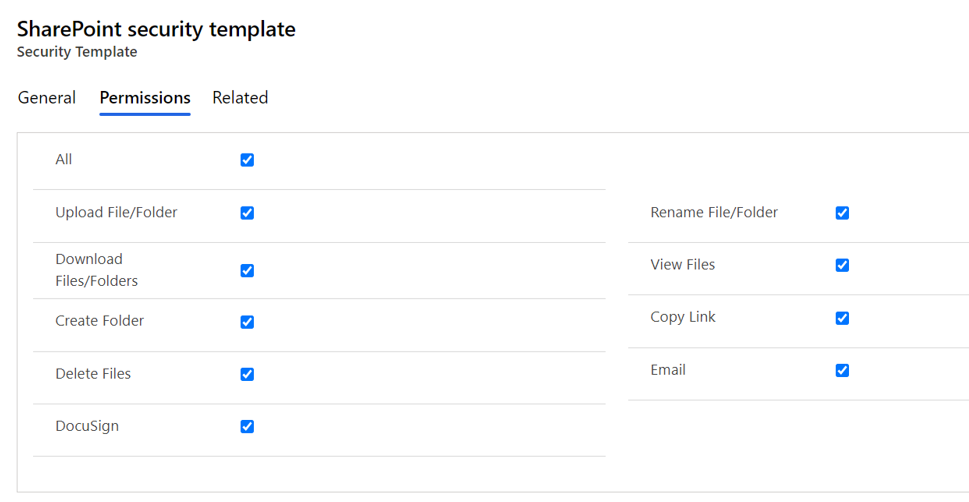Uncheck the Create Folder checkbox
This screenshot has height=502, width=969.
247,322
